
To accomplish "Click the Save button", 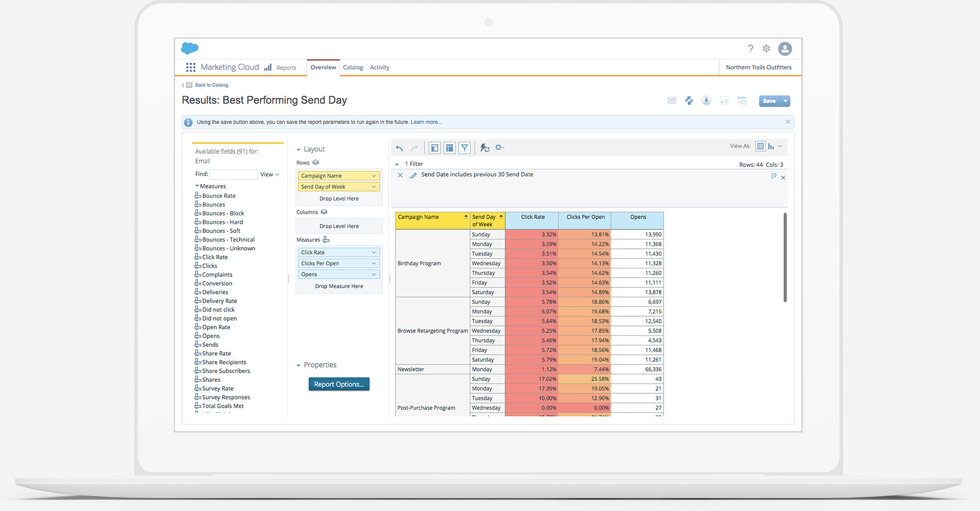I will [770, 101].
